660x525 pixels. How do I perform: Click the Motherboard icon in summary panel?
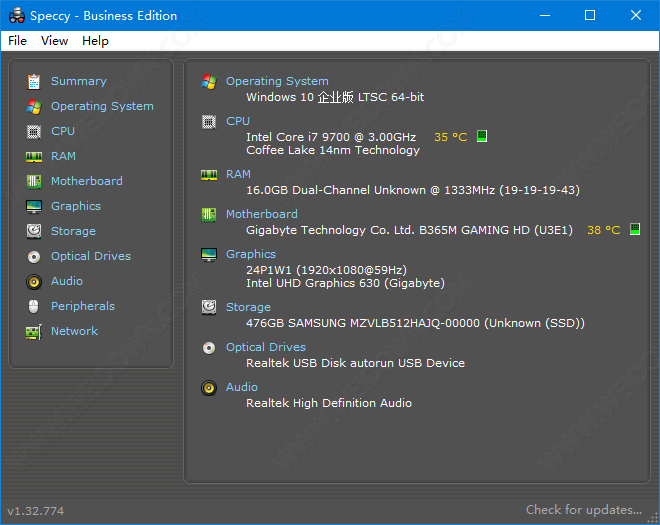point(209,215)
